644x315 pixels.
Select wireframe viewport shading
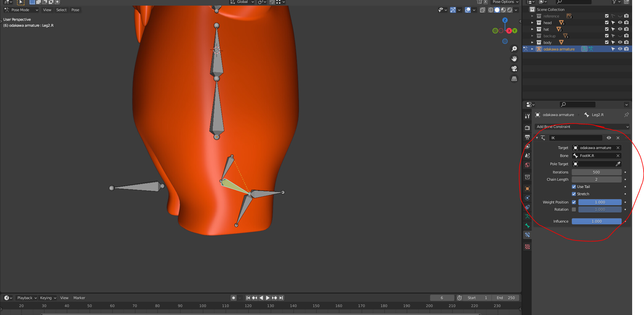coord(491,10)
